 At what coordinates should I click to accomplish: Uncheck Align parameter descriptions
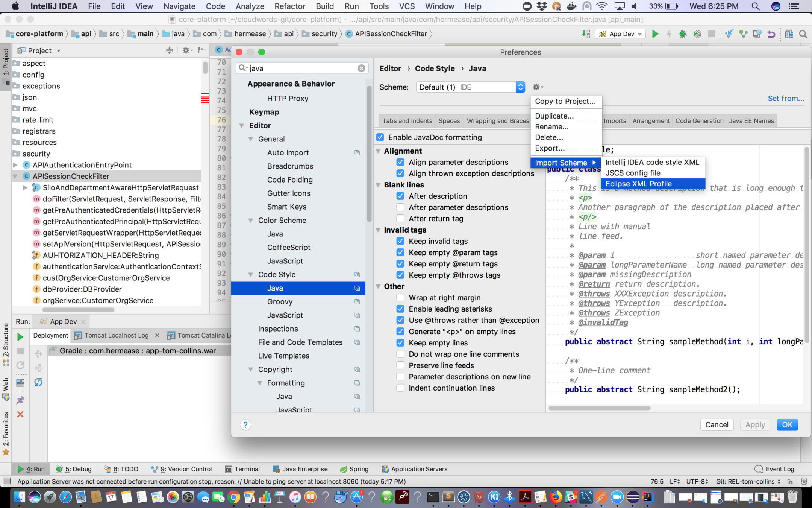400,162
